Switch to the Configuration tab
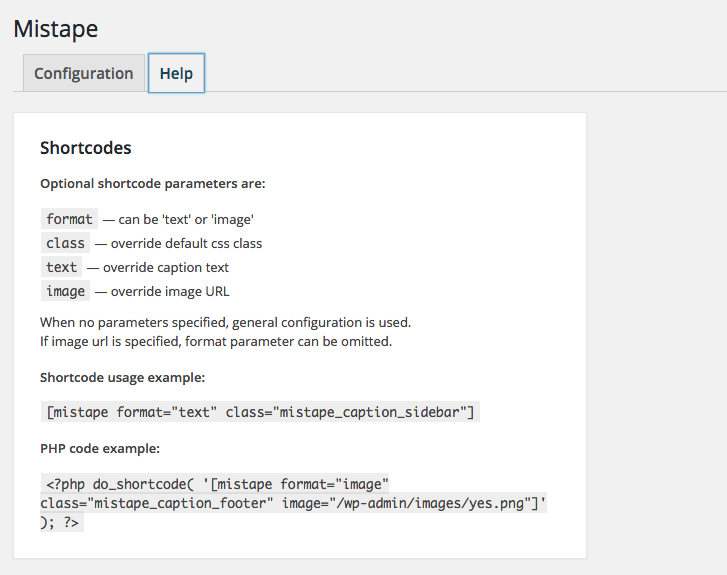Viewport: 727px width, 575px height. 84,73
